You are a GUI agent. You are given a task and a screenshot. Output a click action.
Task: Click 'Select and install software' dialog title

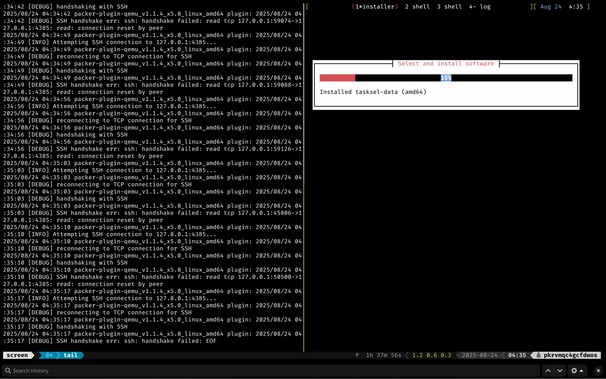click(446, 63)
